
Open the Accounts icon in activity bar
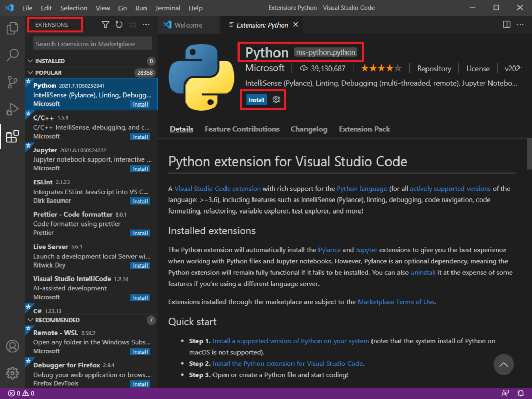click(12, 346)
